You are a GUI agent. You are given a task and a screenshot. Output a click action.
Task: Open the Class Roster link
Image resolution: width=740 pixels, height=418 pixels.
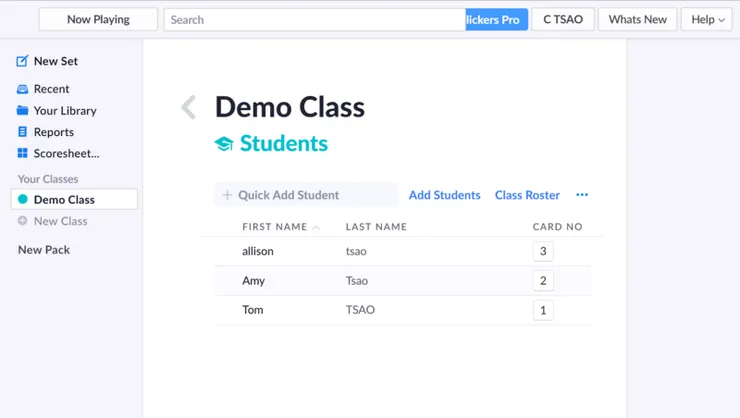coord(527,195)
